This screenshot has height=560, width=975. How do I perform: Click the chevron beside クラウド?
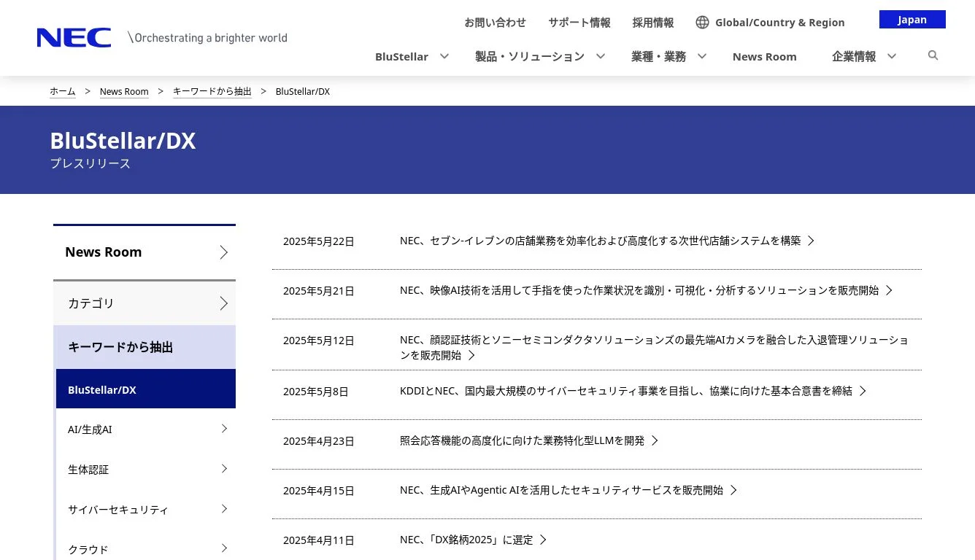pyautogui.click(x=224, y=548)
